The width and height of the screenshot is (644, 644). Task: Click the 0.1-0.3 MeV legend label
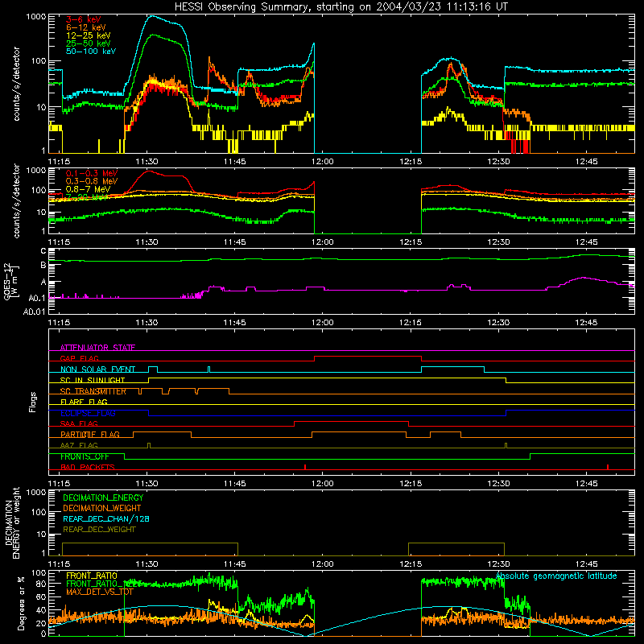(92, 173)
